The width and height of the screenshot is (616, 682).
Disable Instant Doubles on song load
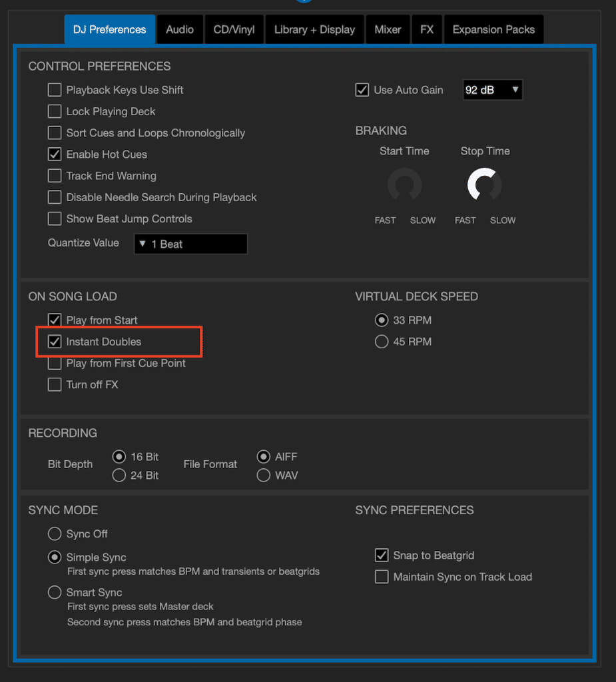tap(54, 342)
